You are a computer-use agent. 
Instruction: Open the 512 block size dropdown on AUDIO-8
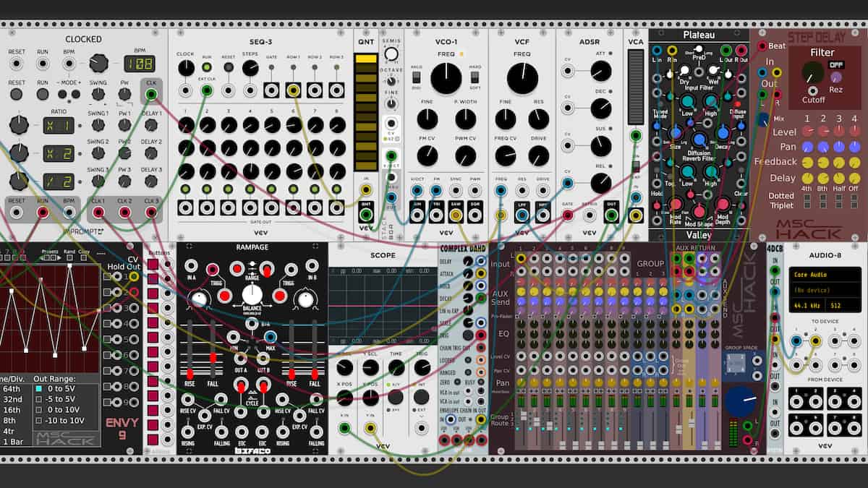coord(835,305)
